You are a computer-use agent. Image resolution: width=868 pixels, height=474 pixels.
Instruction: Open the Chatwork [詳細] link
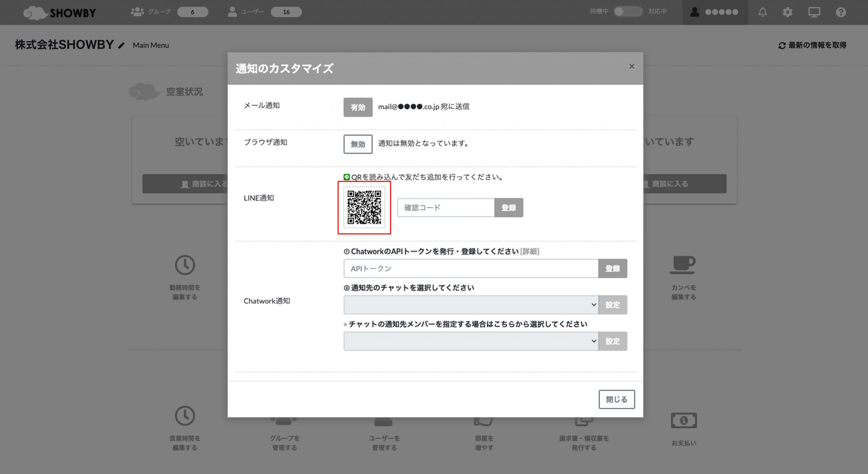point(530,251)
